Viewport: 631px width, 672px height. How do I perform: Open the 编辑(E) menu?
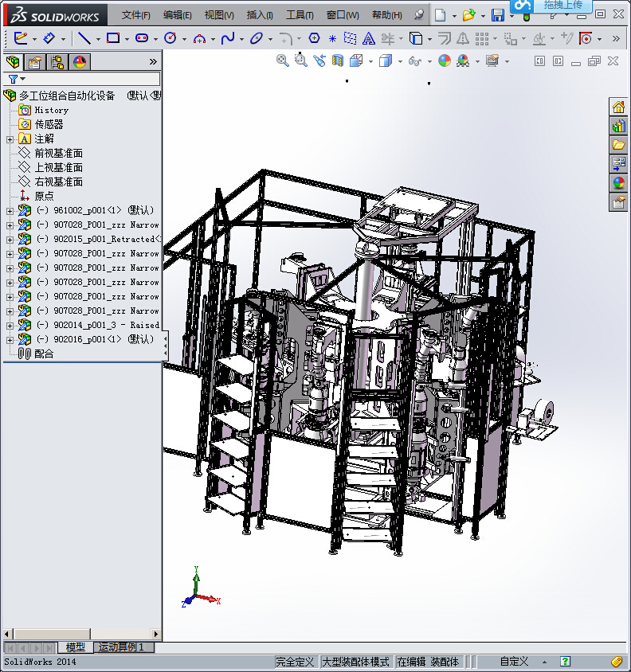(177, 15)
